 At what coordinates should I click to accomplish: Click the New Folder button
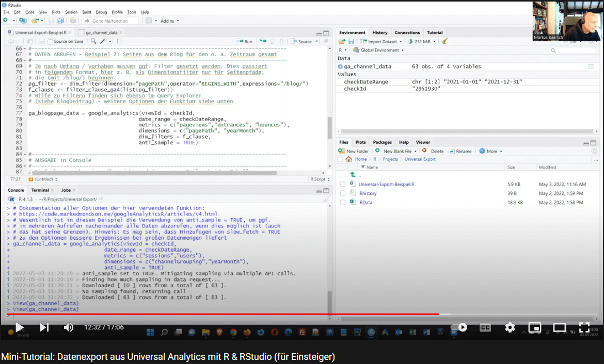(x=353, y=151)
